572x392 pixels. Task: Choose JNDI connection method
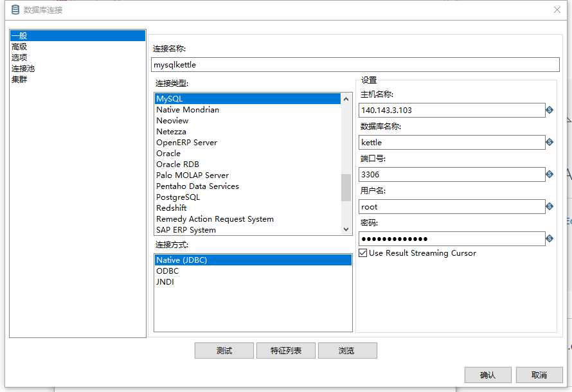(166, 281)
